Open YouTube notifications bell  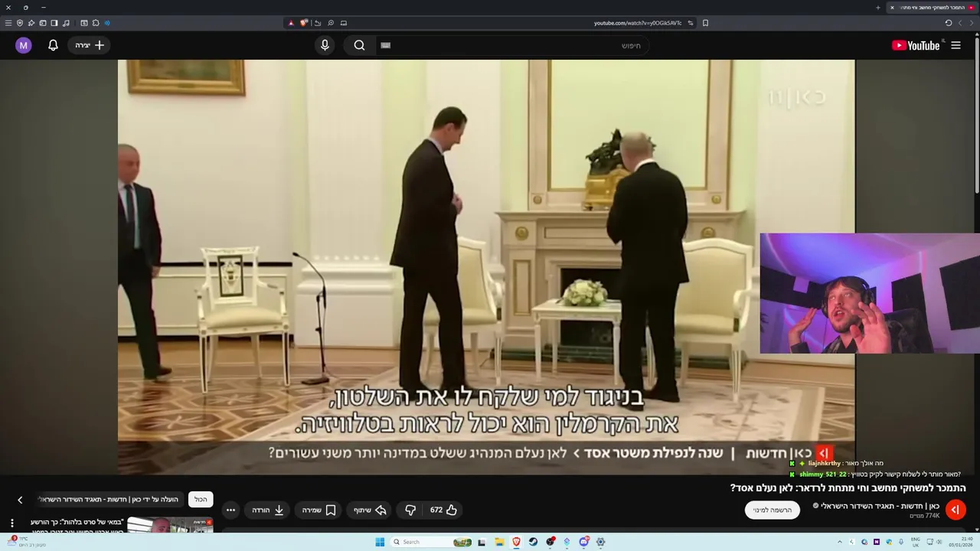tap(53, 45)
